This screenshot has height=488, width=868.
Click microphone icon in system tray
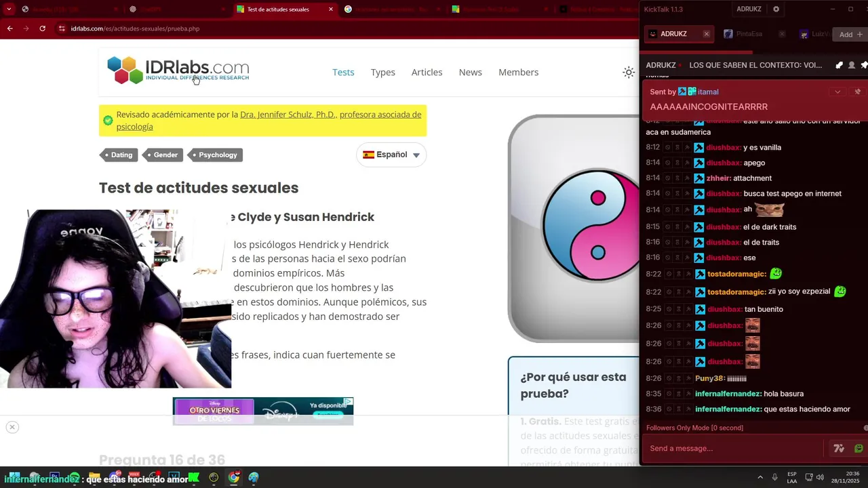point(774,478)
